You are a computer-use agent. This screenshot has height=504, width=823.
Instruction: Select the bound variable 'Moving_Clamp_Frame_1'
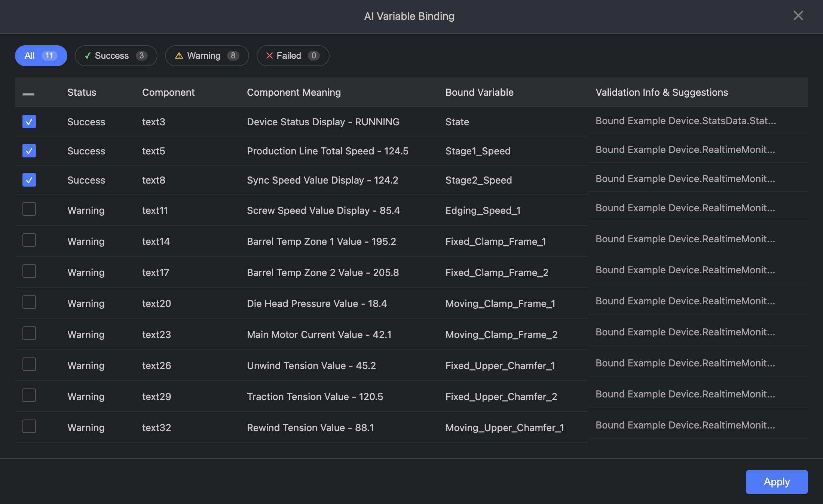point(501,304)
